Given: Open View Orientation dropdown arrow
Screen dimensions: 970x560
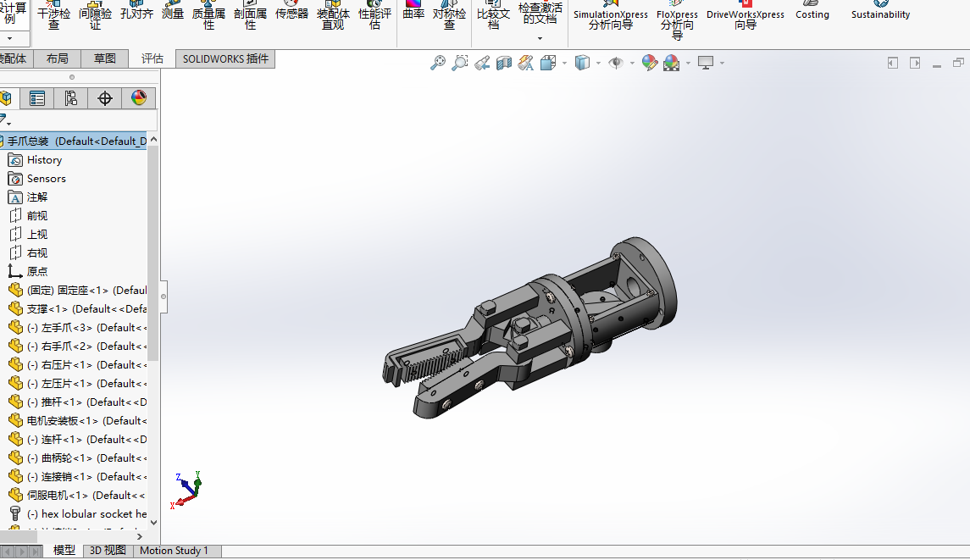Looking at the screenshot, I should tap(564, 63).
